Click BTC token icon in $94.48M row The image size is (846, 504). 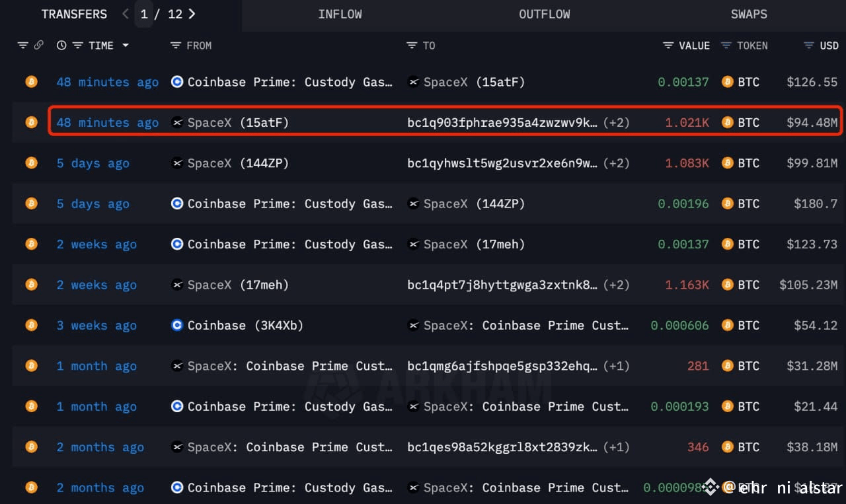coord(728,122)
